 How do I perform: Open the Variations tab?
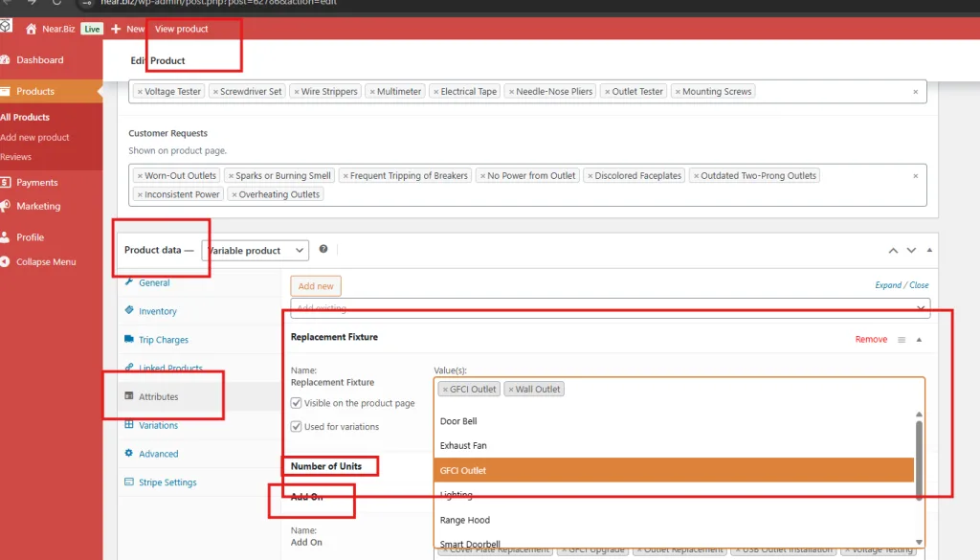point(158,425)
